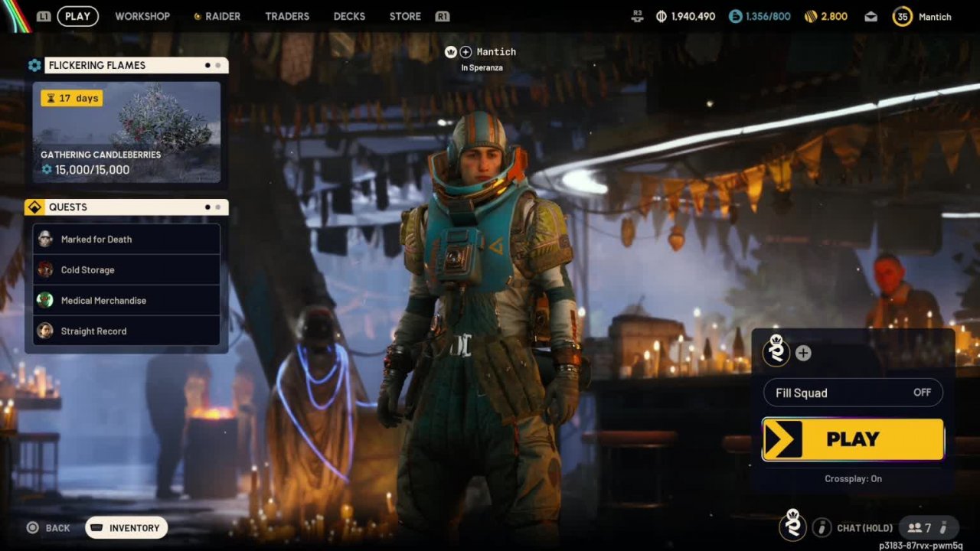The height and width of the screenshot is (551, 980).
Task: Click the In Speranza status text
Action: click(482, 68)
